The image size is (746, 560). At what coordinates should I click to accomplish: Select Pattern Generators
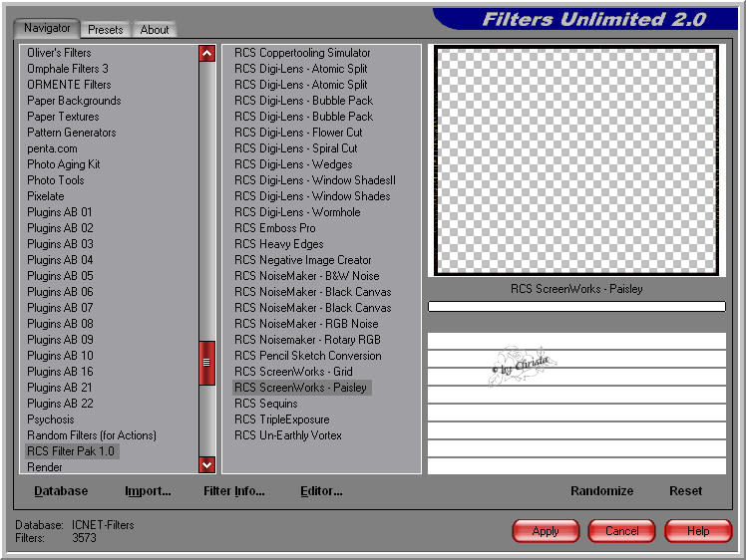pos(72,133)
